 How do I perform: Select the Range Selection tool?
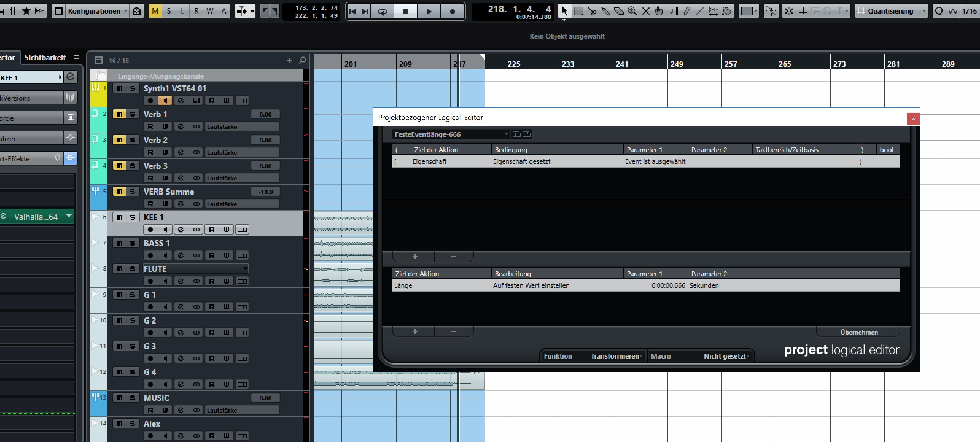click(578, 11)
